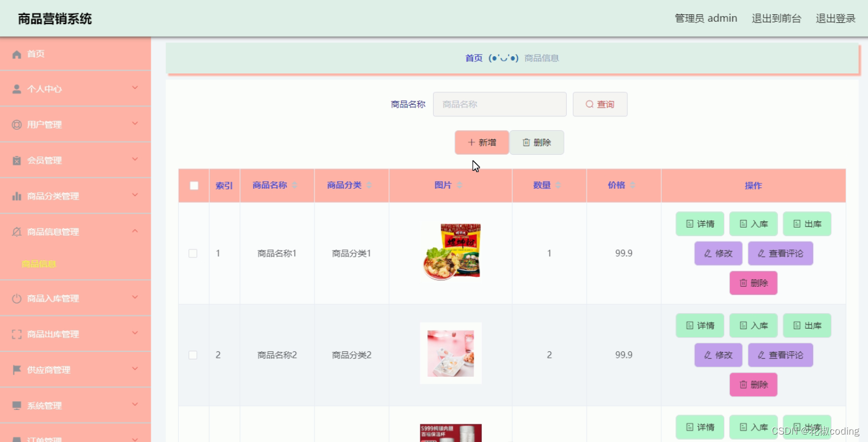Select 退出到前台 in the top bar
This screenshot has width=868, height=442.
(776, 18)
